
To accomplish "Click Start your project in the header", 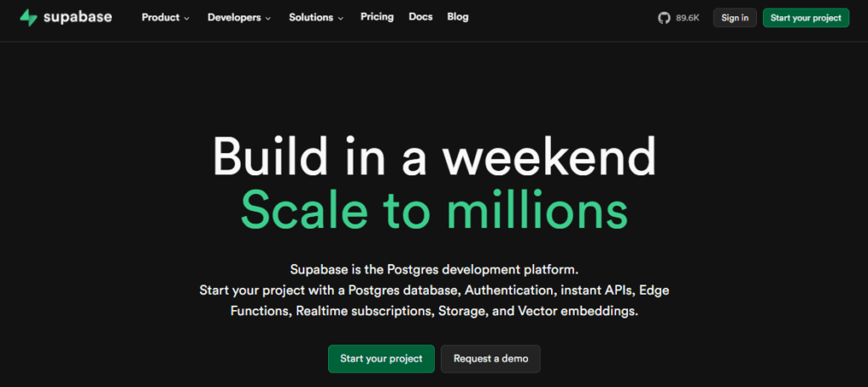I will [x=805, y=18].
